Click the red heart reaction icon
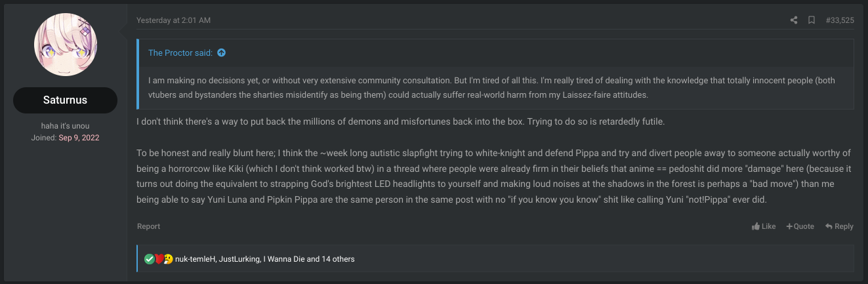The image size is (868, 284). pos(159,259)
